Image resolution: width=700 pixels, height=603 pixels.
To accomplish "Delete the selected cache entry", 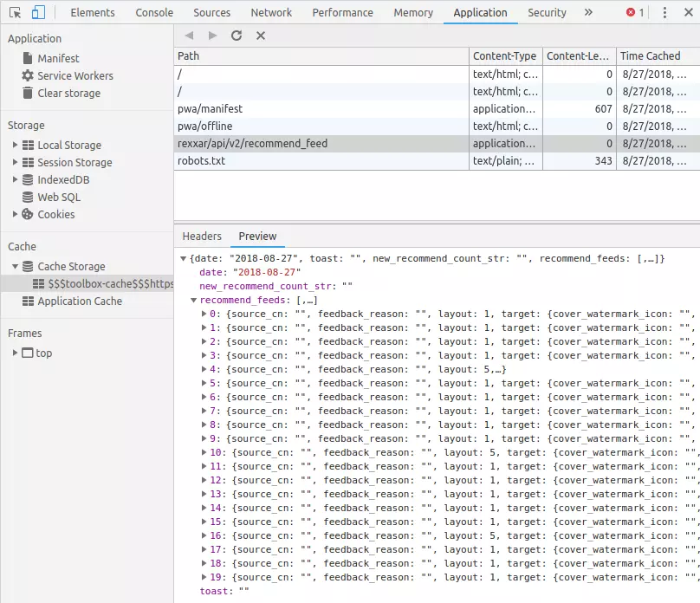I will tap(261, 36).
